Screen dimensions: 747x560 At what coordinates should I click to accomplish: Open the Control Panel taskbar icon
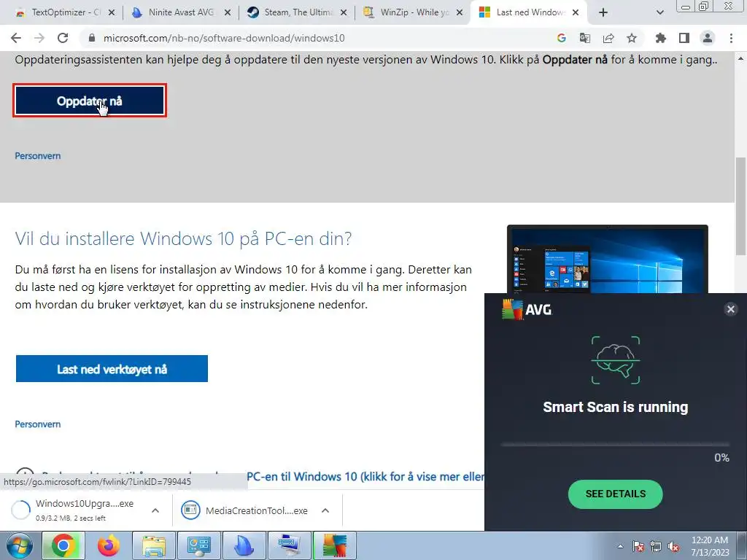click(x=199, y=545)
